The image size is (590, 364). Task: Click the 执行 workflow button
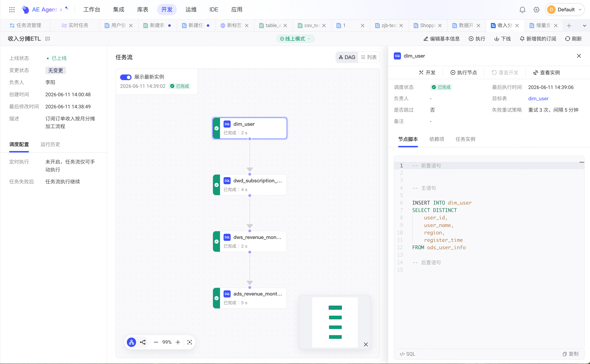pos(477,39)
